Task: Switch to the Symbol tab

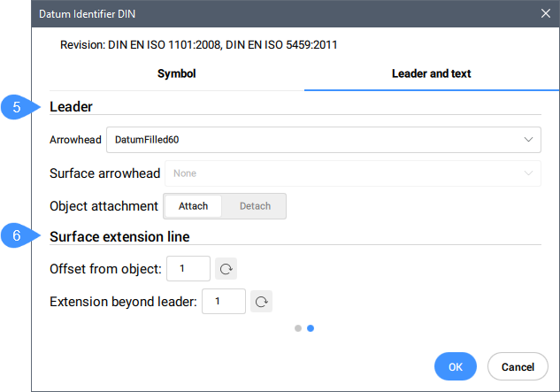Action: pos(176,73)
